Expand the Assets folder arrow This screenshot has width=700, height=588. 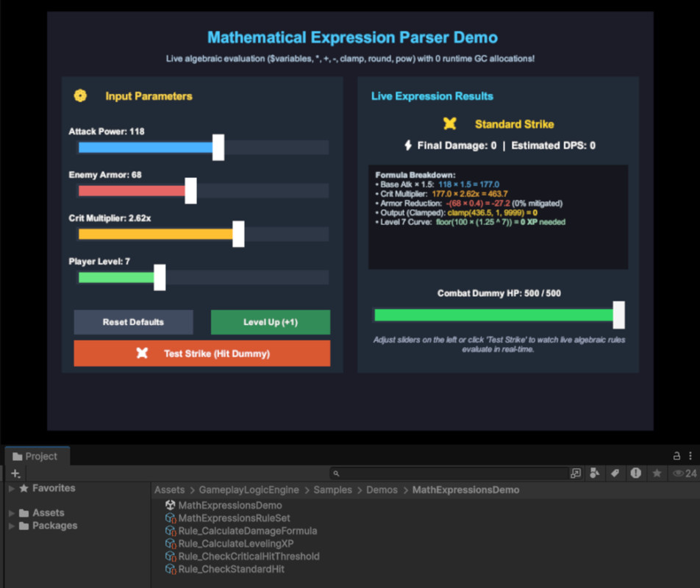click(12, 513)
